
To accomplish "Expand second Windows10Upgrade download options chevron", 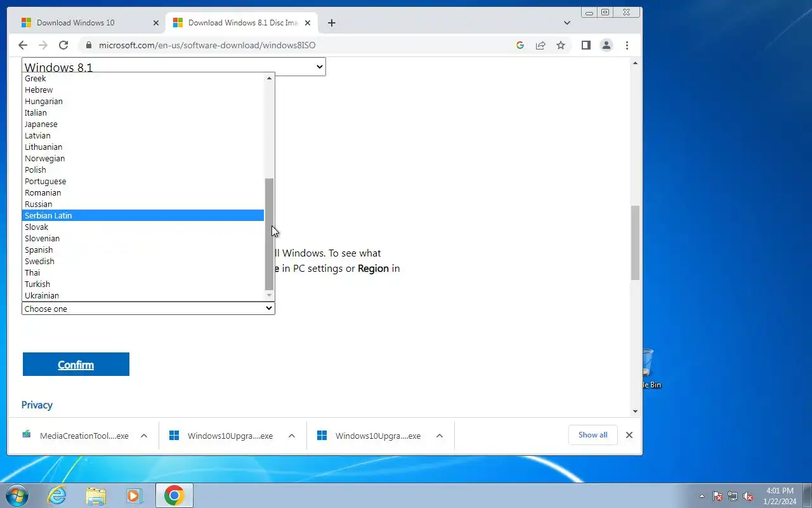I will coord(440,436).
